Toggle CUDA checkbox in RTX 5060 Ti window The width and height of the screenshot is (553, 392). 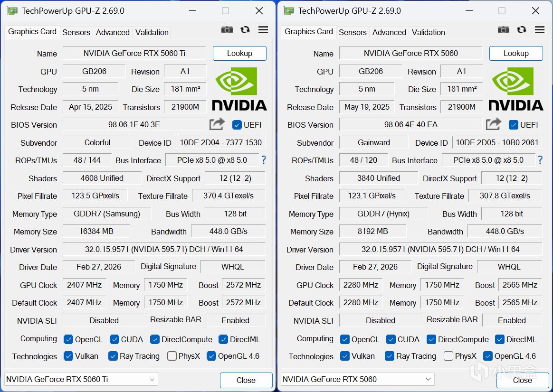[114, 339]
